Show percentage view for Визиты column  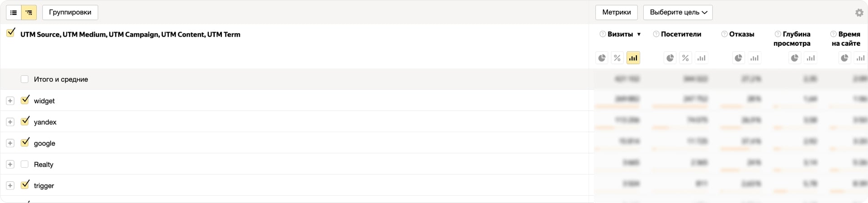click(617, 58)
